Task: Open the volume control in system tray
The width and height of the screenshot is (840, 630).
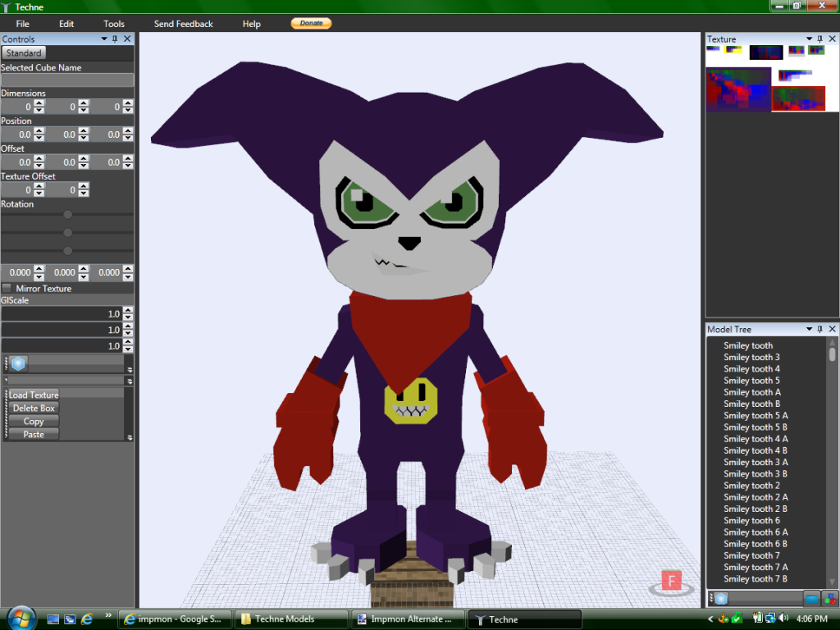Action: click(x=783, y=619)
